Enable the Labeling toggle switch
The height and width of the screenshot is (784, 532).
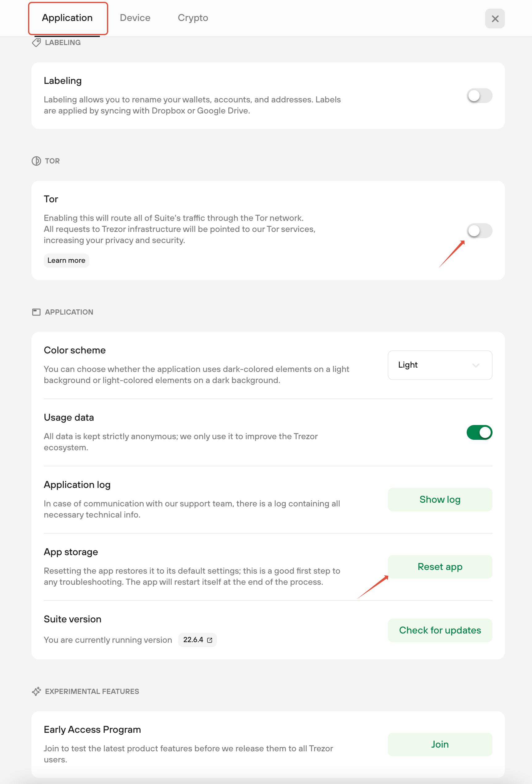click(479, 96)
